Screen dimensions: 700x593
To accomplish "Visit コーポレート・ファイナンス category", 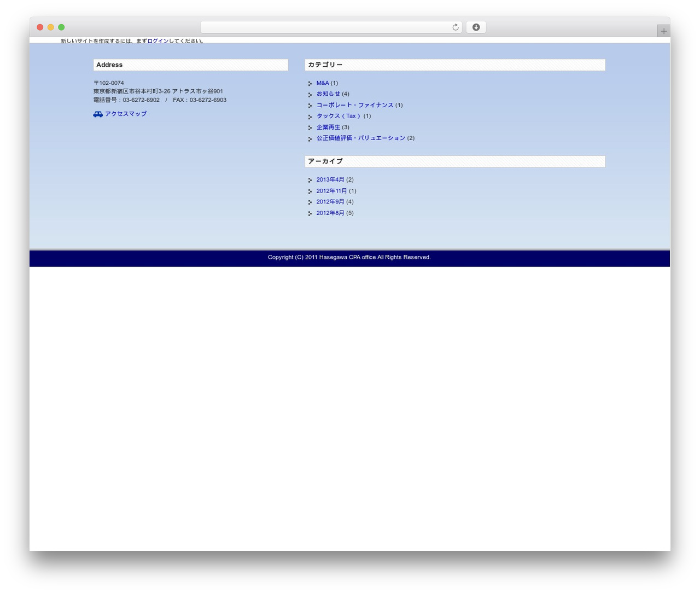I will (355, 105).
